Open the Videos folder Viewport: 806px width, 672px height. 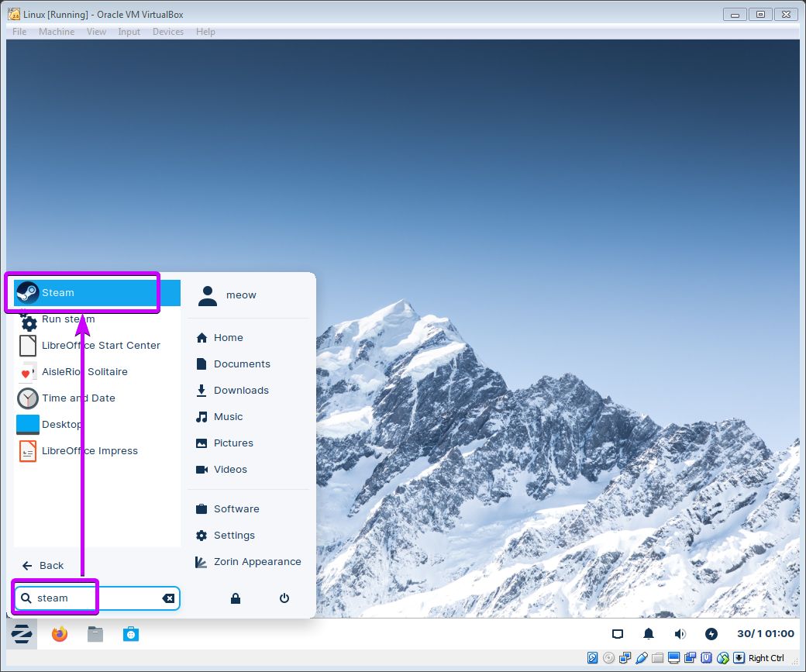(222, 470)
